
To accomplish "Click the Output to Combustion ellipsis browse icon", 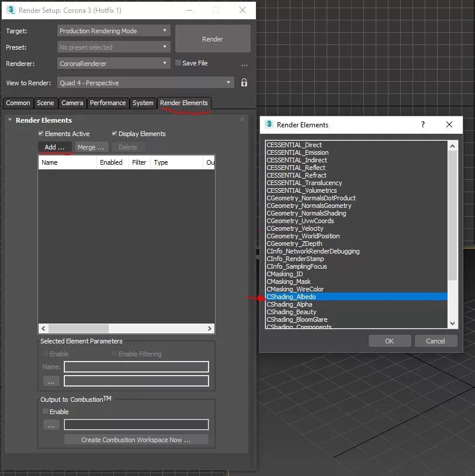I will [50, 425].
